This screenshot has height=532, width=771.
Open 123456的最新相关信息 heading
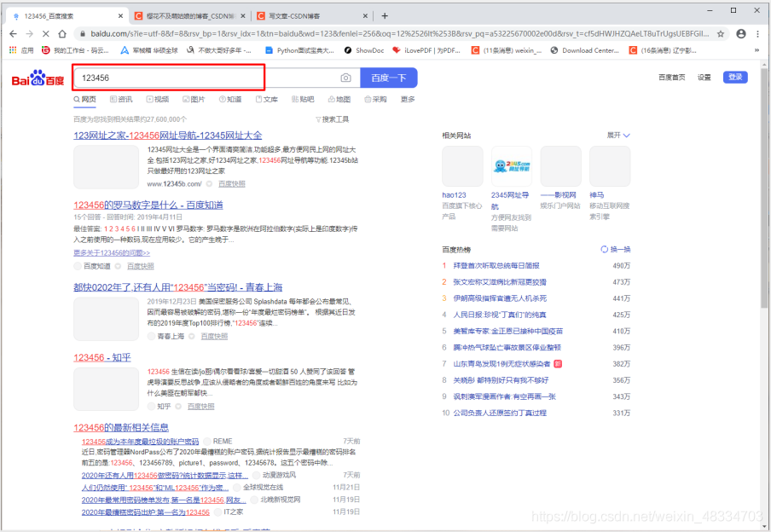point(121,428)
